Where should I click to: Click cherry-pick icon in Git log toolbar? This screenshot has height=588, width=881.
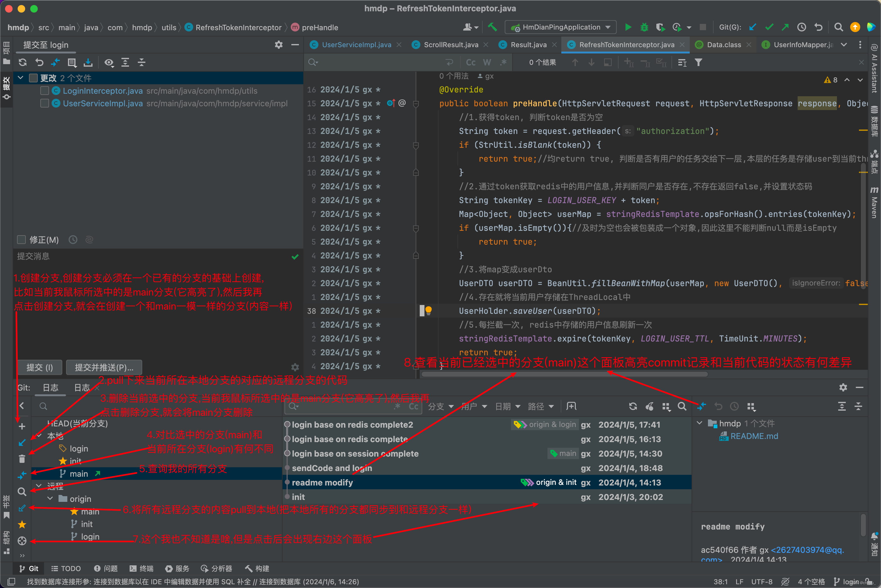coord(649,407)
